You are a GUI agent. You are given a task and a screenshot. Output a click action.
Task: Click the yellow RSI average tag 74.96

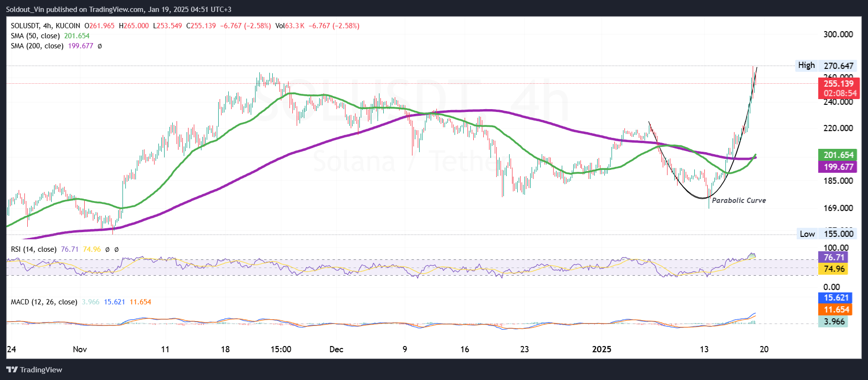[833, 269]
